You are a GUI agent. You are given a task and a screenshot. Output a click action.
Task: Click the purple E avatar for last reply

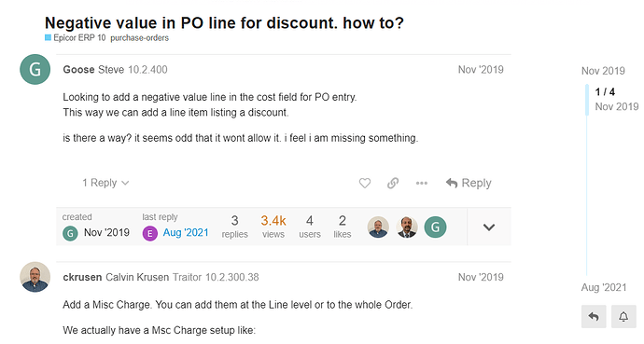[x=150, y=234]
